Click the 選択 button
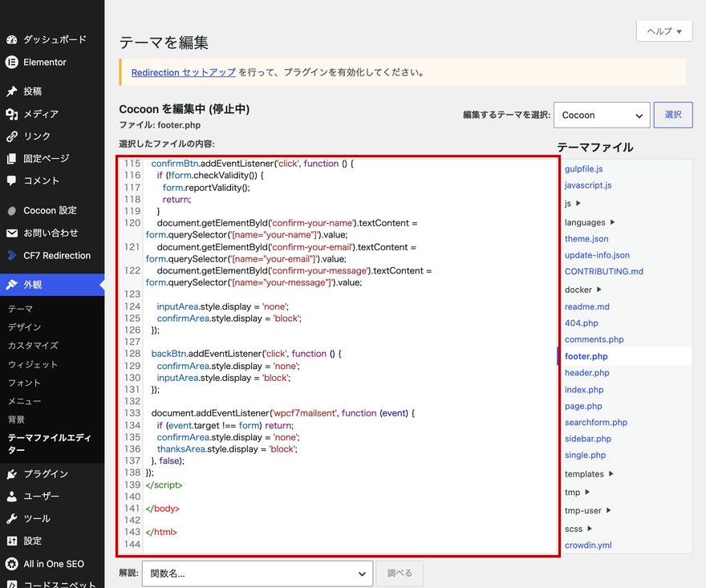The image size is (706, 588). coord(673,115)
